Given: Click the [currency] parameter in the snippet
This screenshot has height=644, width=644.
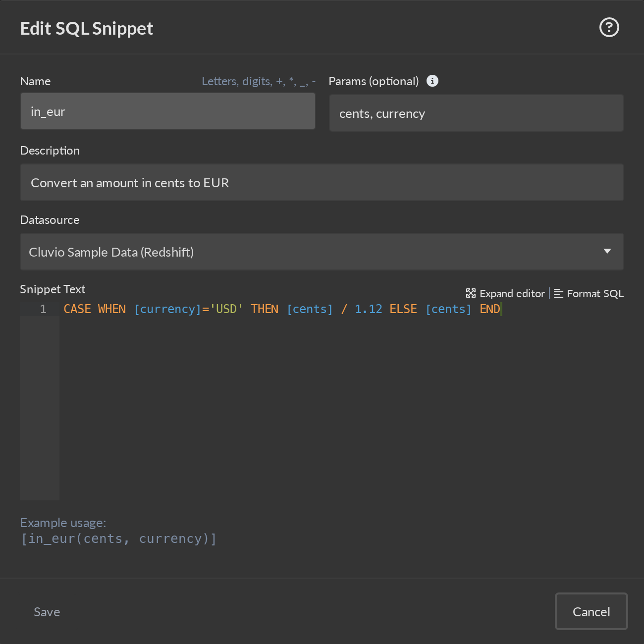Looking at the screenshot, I should click(x=168, y=309).
